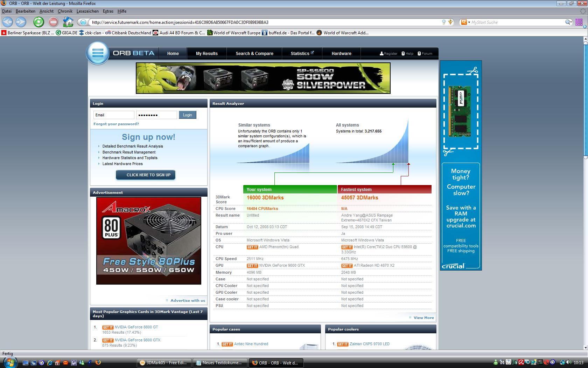Open the purple grid toolbar icon
This screenshot has height=368, width=588.
pyautogui.click(x=579, y=22)
